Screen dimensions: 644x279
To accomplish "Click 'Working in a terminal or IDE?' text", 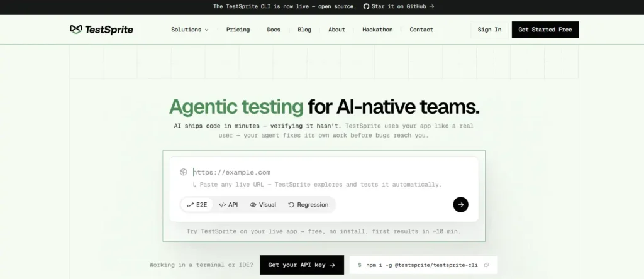I will click(x=201, y=265).
